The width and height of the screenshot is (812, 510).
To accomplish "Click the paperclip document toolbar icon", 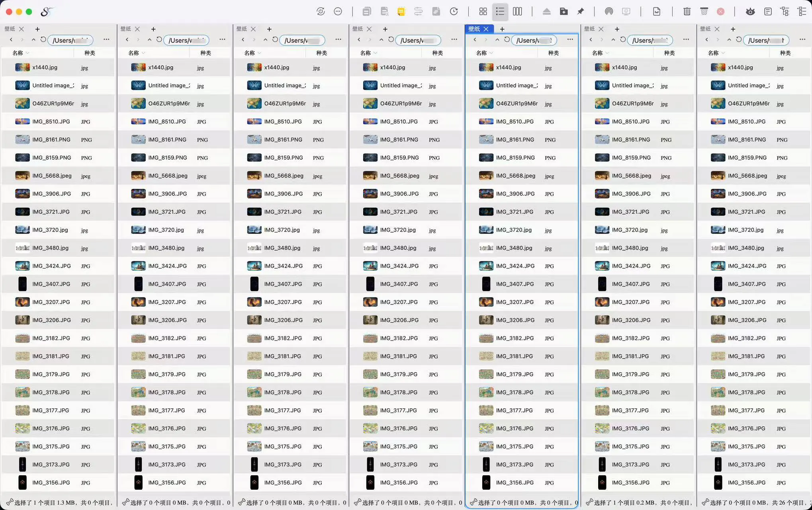I will click(x=436, y=12).
